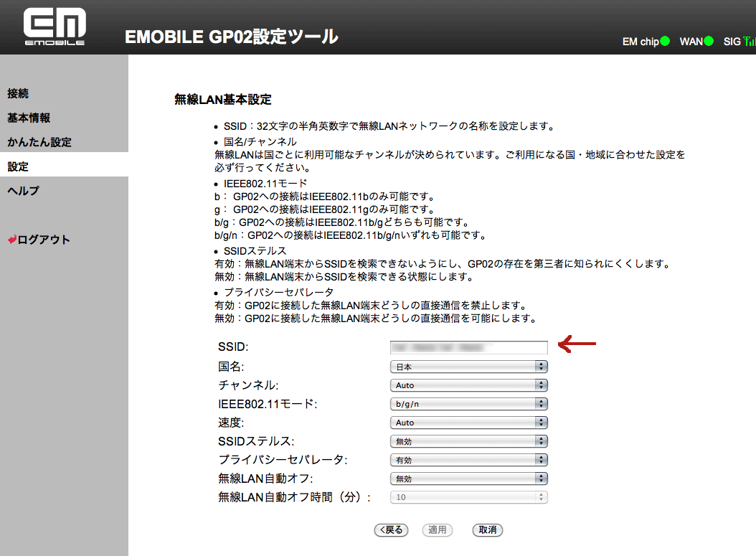
Task: Click the 国名/チャンネル bullet heading
Action: click(x=260, y=142)
